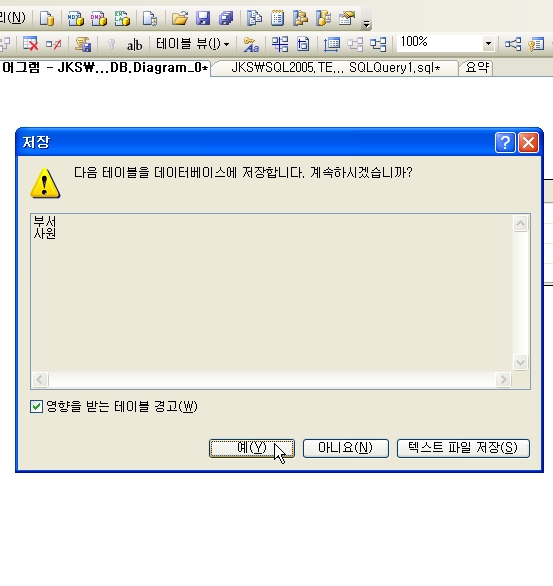Open the Properties Window icon
This screenshot has height=586, width=553.
[x=347, y=18]
